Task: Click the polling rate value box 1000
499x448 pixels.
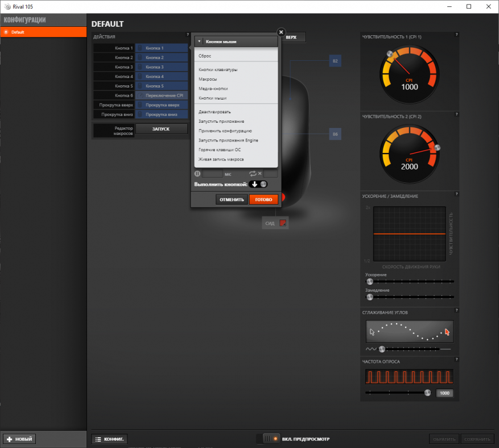Action: [x=444, y=393]
